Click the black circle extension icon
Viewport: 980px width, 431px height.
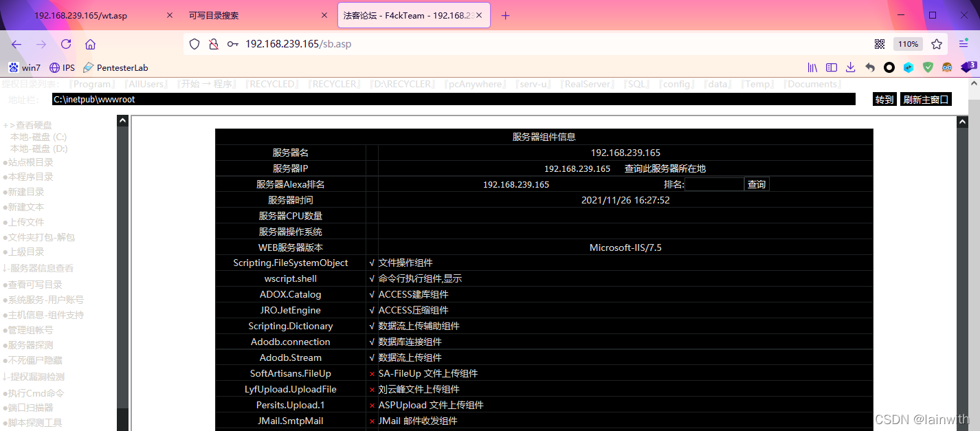coord(889,67)
